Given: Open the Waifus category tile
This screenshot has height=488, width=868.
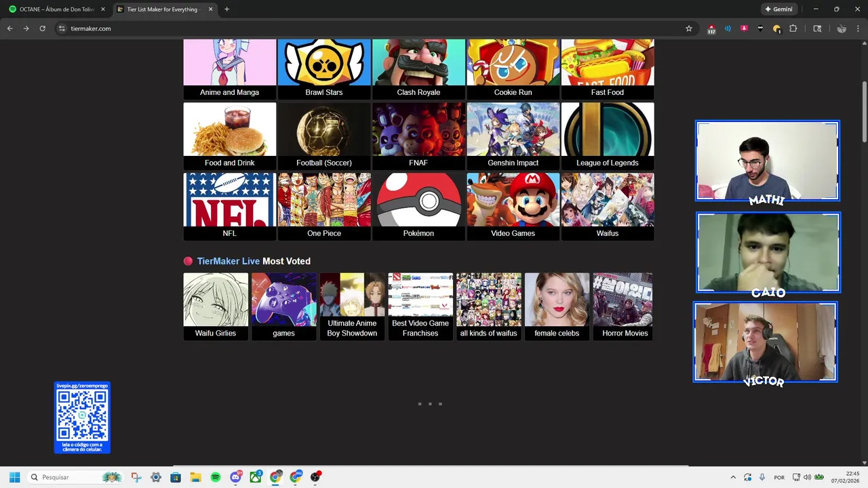Looking at the screenshot, I should click(607, 207).
